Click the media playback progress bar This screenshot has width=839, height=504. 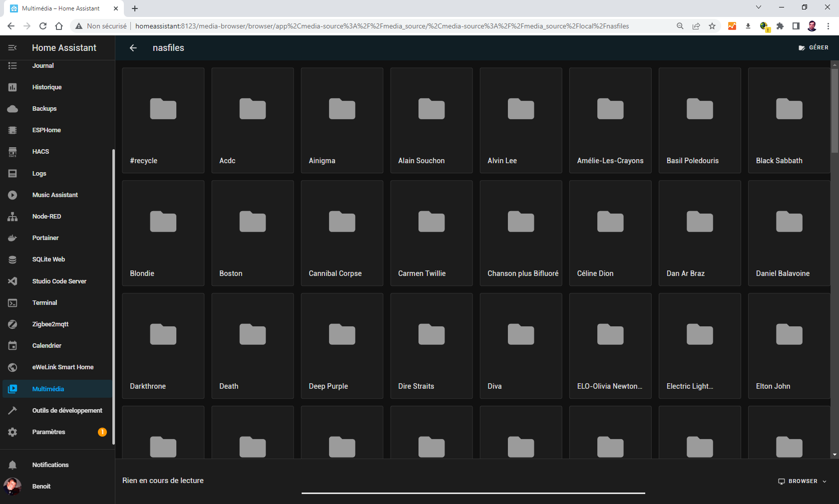(473, 493)
